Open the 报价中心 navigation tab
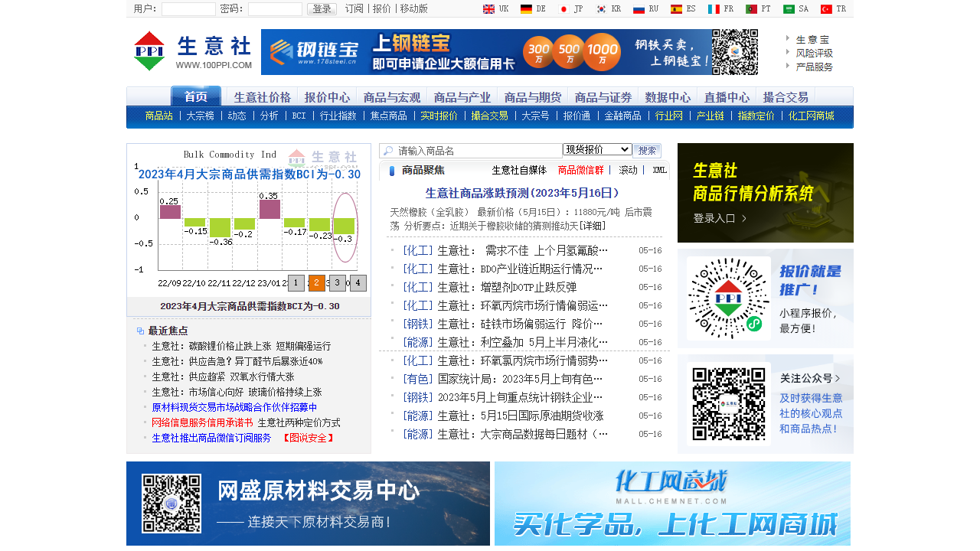This screenshot has width=980, height=551. 327,97
